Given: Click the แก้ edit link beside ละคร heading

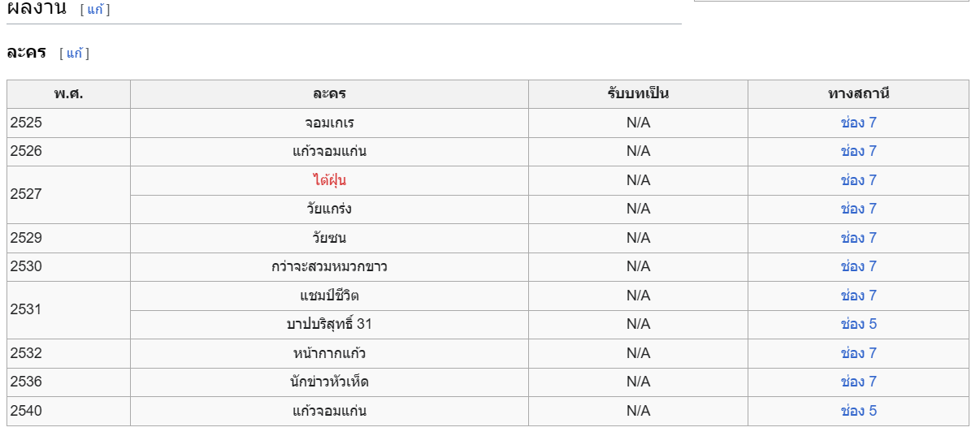Looking at the screenshot, I should coord(74,54).
